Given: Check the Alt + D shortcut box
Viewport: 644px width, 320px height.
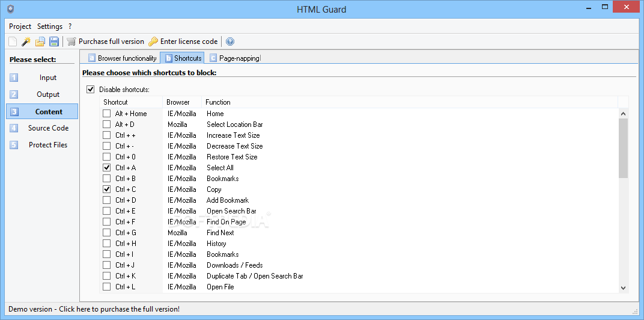Looking at the screenshot, I should tap(107, 125).
